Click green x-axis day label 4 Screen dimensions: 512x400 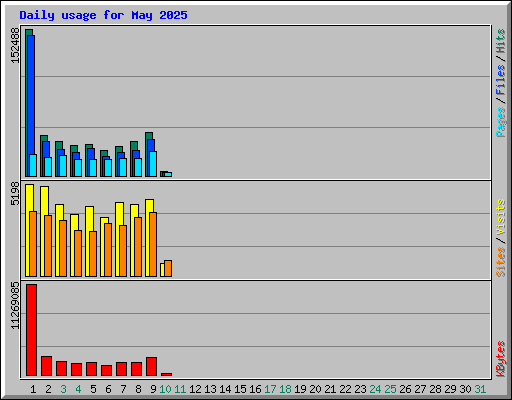point(78,389)
